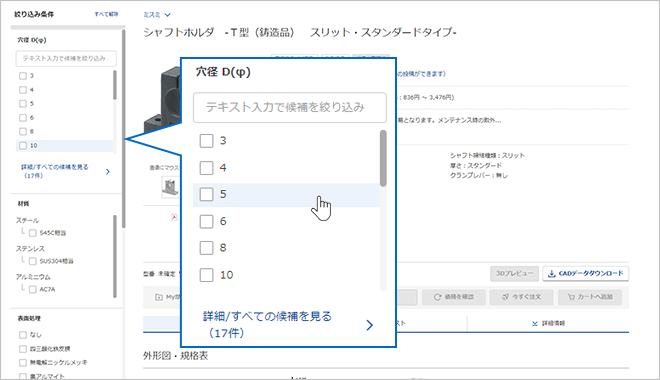Click the 今すぐ注文 order icon
The image size is (660, 380).
coord(506,297)
